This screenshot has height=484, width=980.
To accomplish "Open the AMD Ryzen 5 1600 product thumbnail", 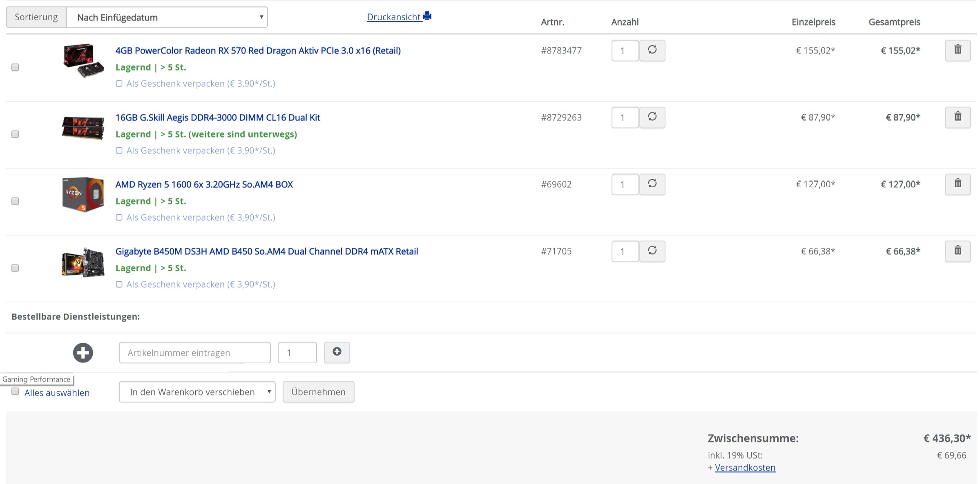I will (x=83, y=194).
